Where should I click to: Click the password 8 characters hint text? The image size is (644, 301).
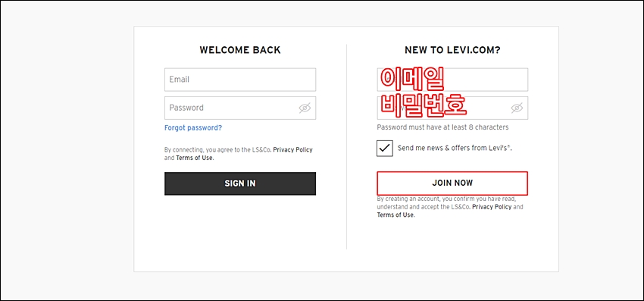coord(442,127)
